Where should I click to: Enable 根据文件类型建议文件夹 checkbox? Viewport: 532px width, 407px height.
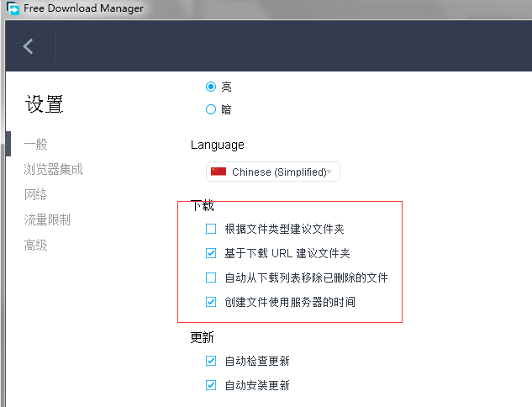coord(211,229)
